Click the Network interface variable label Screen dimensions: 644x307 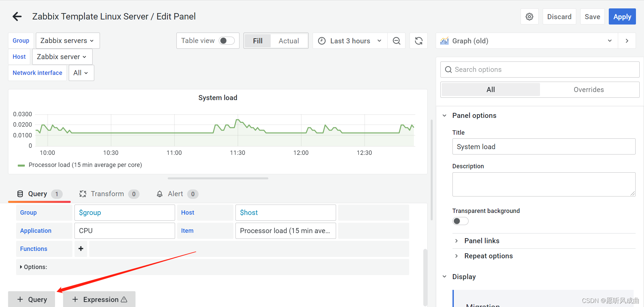pos(38,73)
